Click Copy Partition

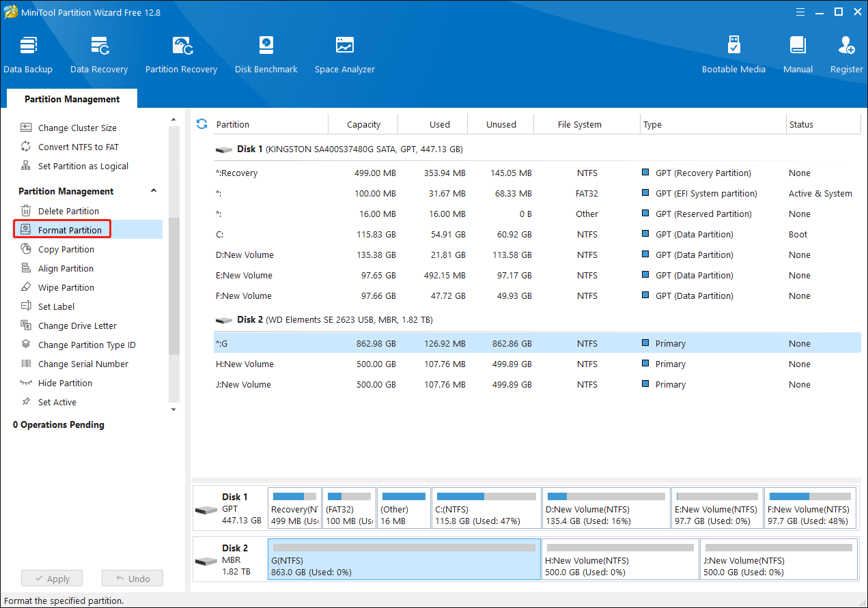[57, 249]
